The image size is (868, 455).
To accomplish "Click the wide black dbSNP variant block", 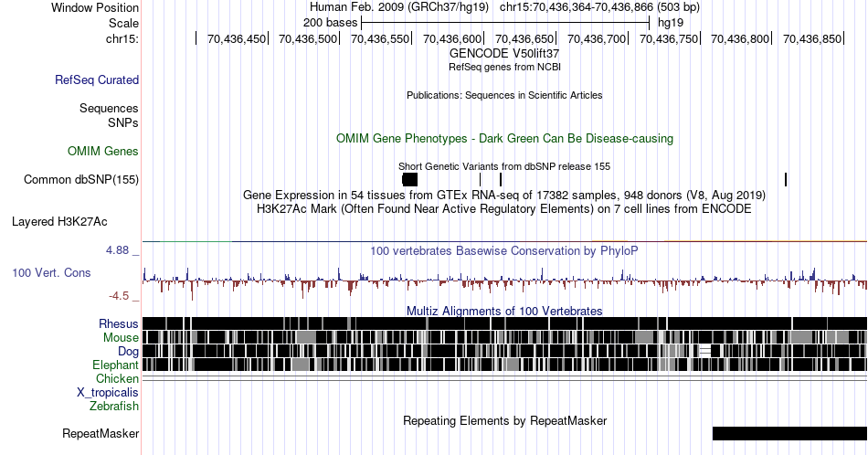I will click(410, 179).
